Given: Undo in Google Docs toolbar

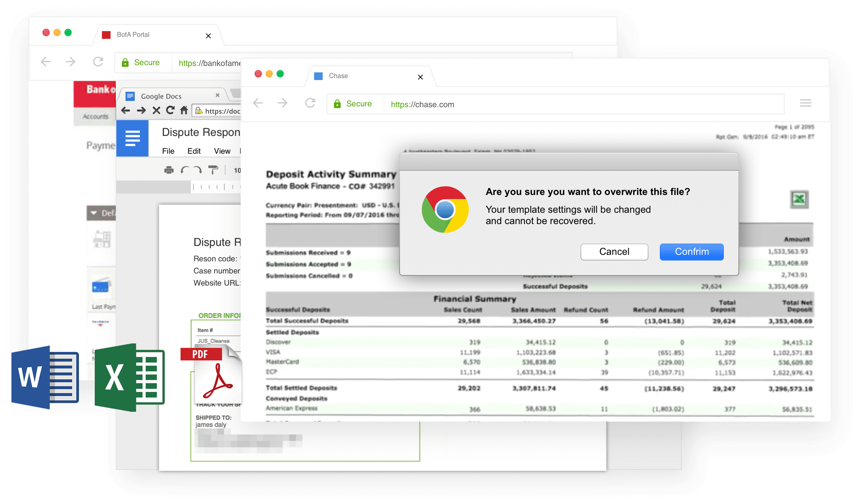Looking at the screenshot, I should [x=185, y=170].
